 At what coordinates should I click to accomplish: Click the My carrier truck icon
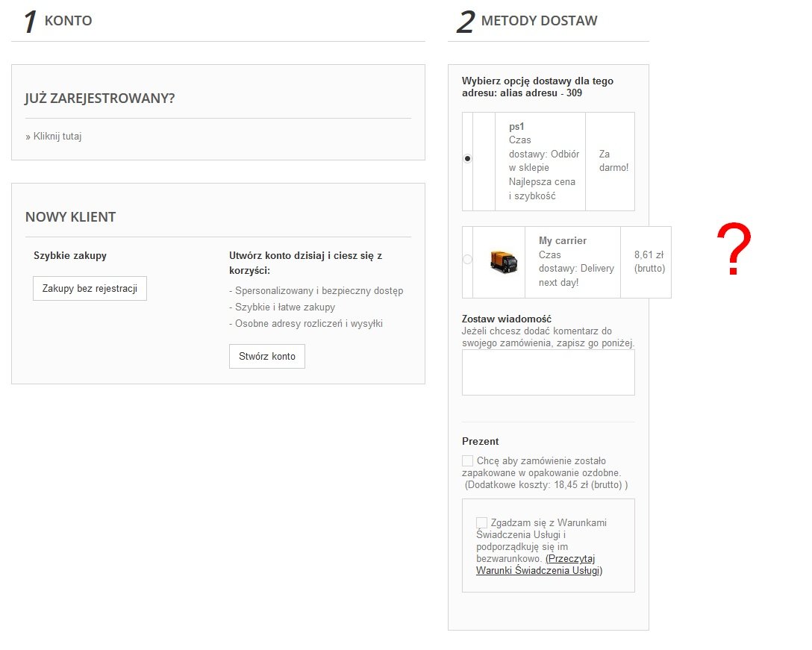503,261
